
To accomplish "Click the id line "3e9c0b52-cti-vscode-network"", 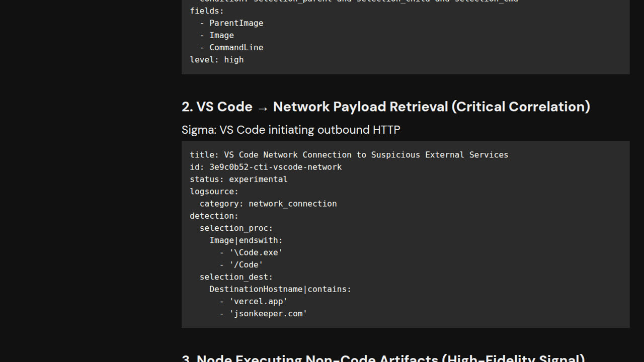I will coord(266,167).
